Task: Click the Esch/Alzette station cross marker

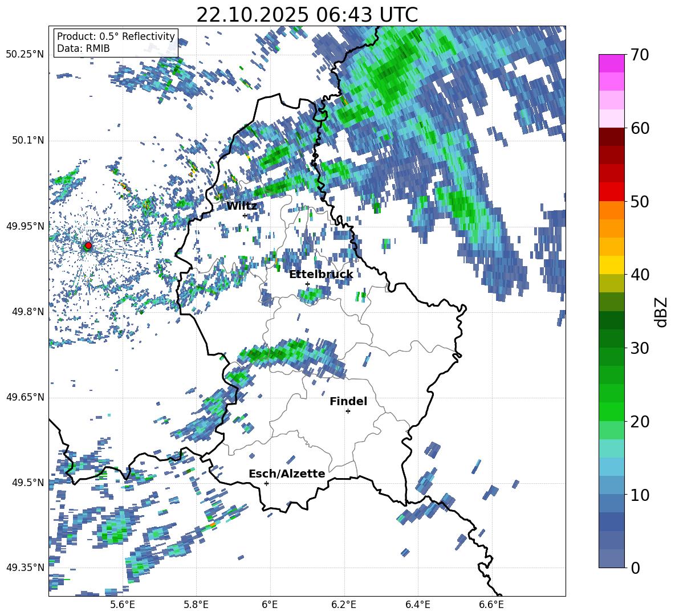Action: coord(266,483)
